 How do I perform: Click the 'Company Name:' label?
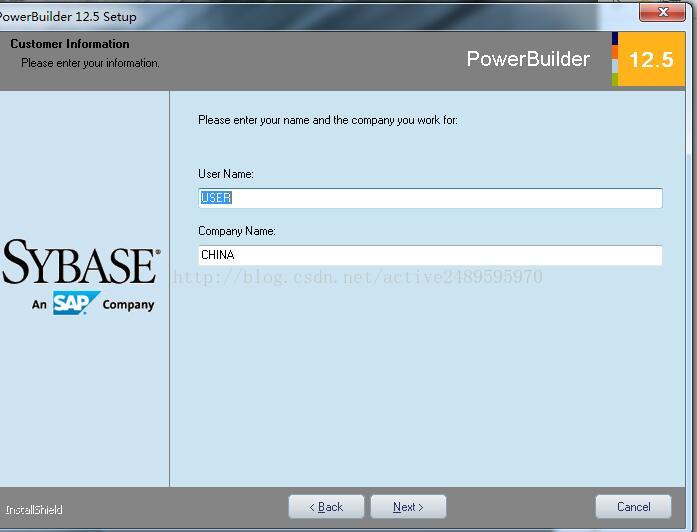[x=237, y=231]
